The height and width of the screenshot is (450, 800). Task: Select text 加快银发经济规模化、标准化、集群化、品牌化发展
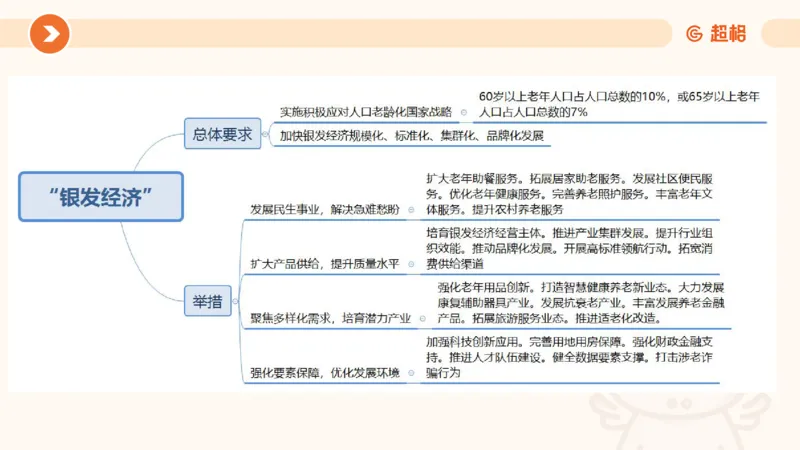(x=412, y=136)
